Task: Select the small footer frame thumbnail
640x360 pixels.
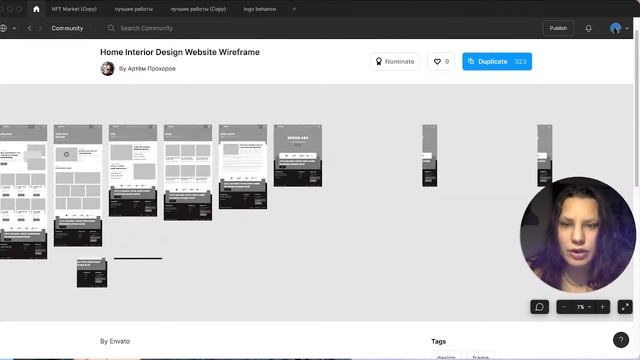Action: pyautogui.click(x=92, y=273)
